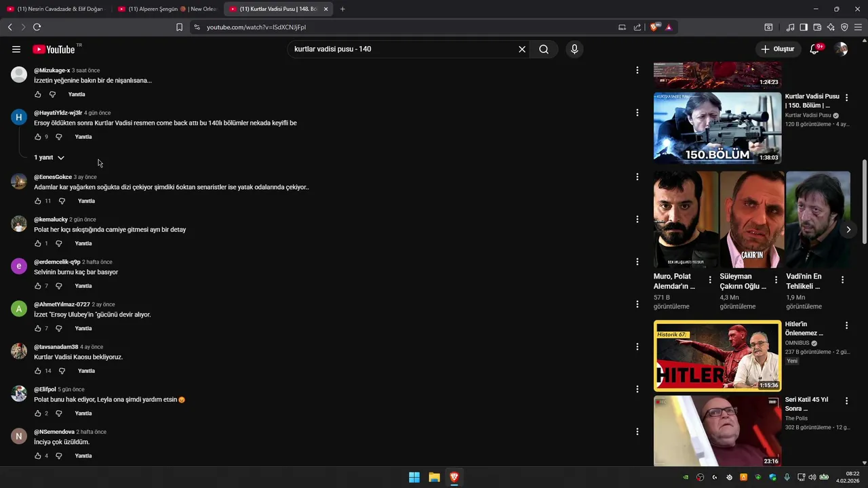Open @tavsanadam38 channel link
868x488 pixels.
(56, 347)
